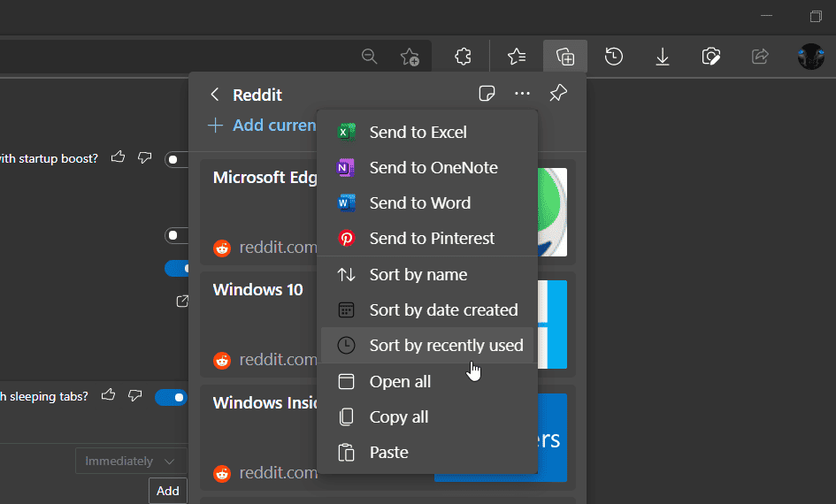Open the Microsoft Edge collection card
Image resolution: width=836 pixels, height=504 pixels.
click(258, 212)
